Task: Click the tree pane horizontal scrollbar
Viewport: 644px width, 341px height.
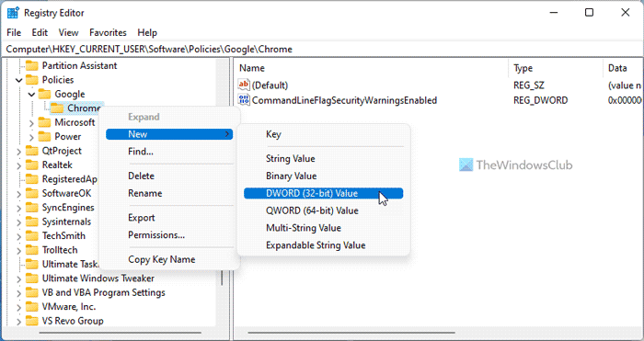Action: [x=120, y=332]
